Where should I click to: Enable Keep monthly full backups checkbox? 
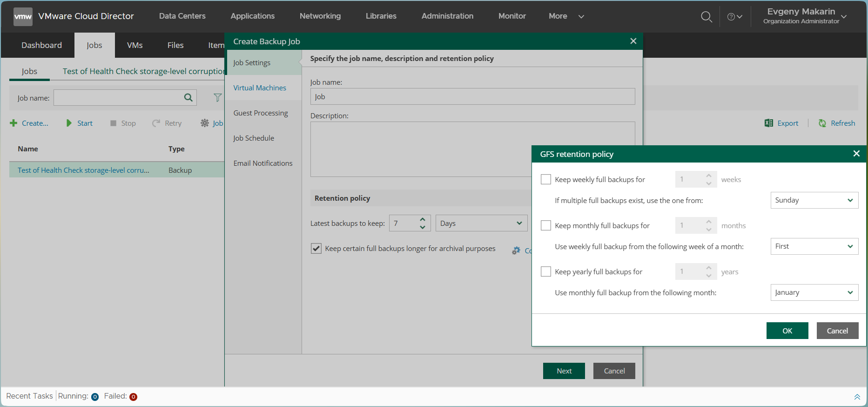(x=546, y=225)
